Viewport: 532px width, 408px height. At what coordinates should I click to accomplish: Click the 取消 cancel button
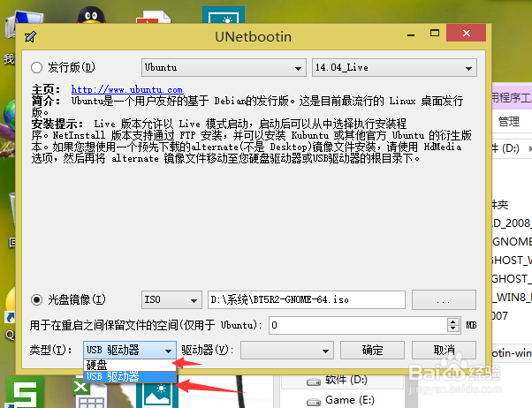pyautogui.click(x=444, y=350)
